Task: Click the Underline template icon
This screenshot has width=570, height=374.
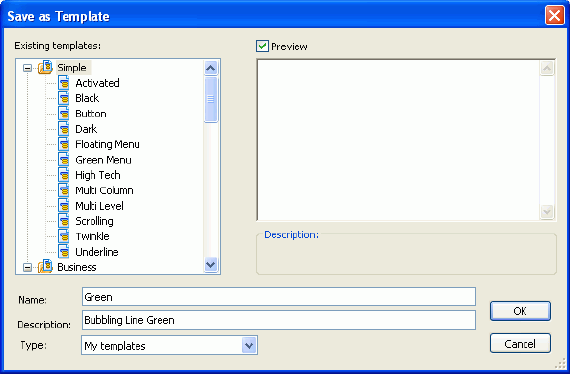Action: [x=64, y=252]
